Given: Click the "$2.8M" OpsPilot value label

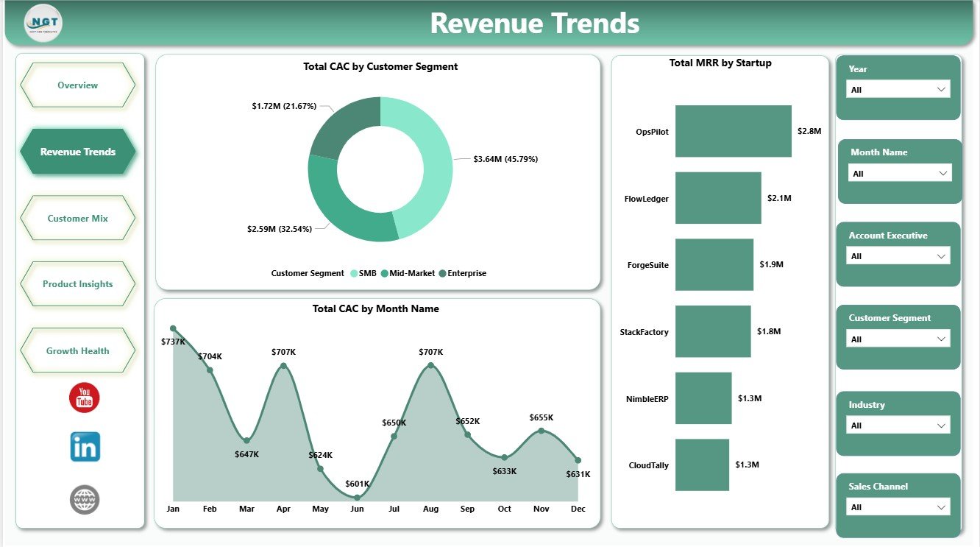Looking at the screenshot, I should [x=809, y=131].
